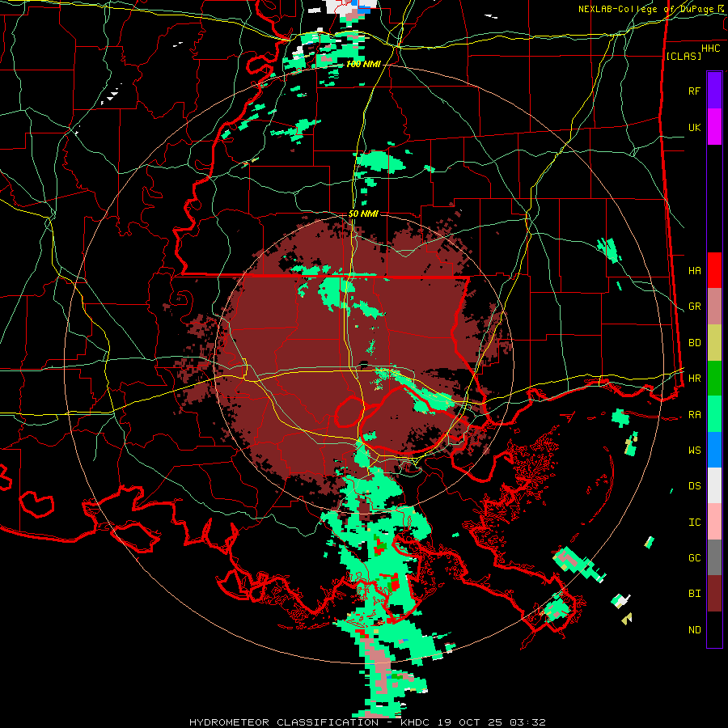Viewport: 728px width, 728px height.
Task: Click the GR legend label
Action: (694, 307)
